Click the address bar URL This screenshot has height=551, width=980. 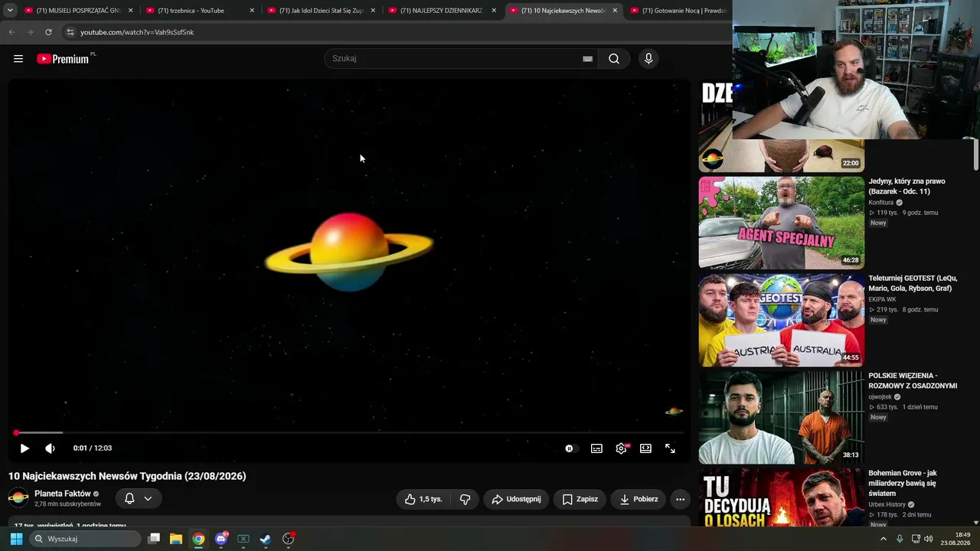[x=137, y=32]
